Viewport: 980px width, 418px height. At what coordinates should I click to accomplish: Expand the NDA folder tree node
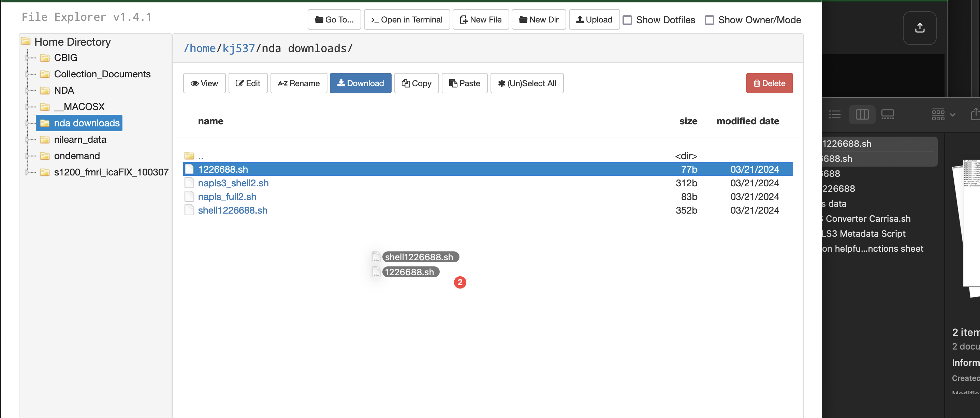pyautogui.click(x=27, y=90)
